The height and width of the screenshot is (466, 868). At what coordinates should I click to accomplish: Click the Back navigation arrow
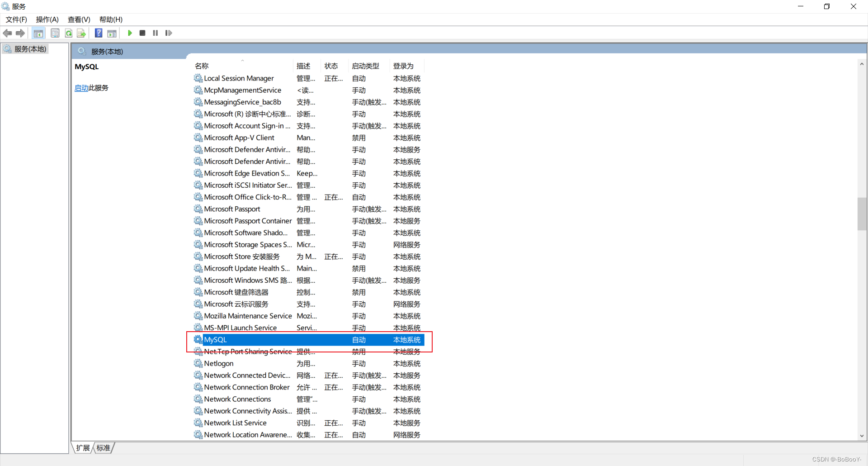[7, 33]
